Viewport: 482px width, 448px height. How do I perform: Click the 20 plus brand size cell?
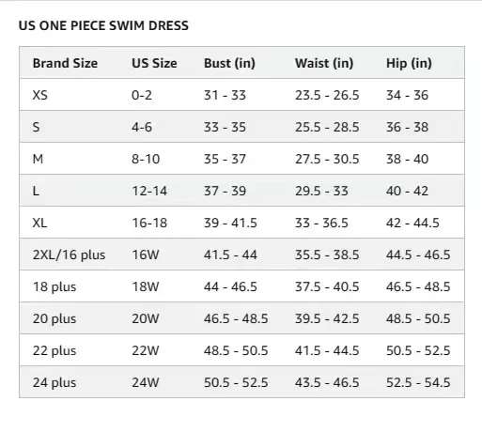pos(54,318)
